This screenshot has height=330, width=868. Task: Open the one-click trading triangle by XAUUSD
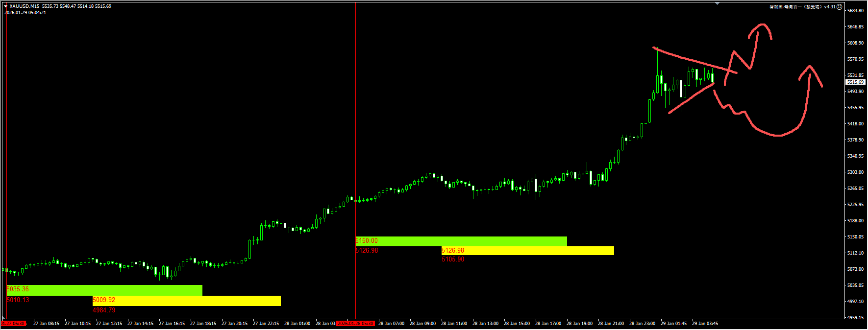(x=6, y=6)
